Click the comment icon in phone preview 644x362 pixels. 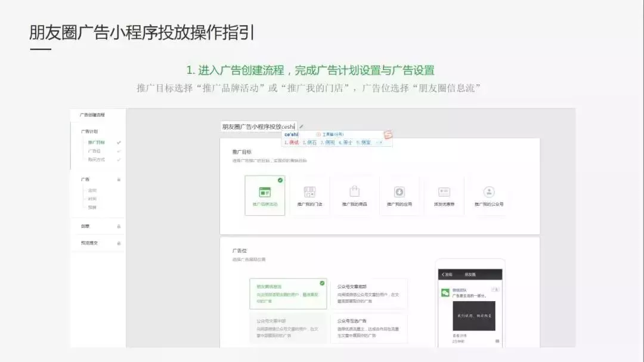pyautogui.click(x=497, y=341)
